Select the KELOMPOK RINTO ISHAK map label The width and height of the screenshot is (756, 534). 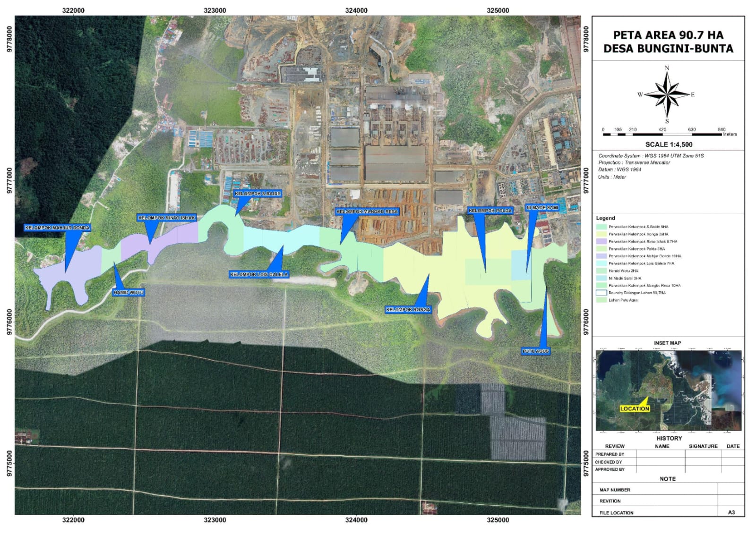coord(167,218)
